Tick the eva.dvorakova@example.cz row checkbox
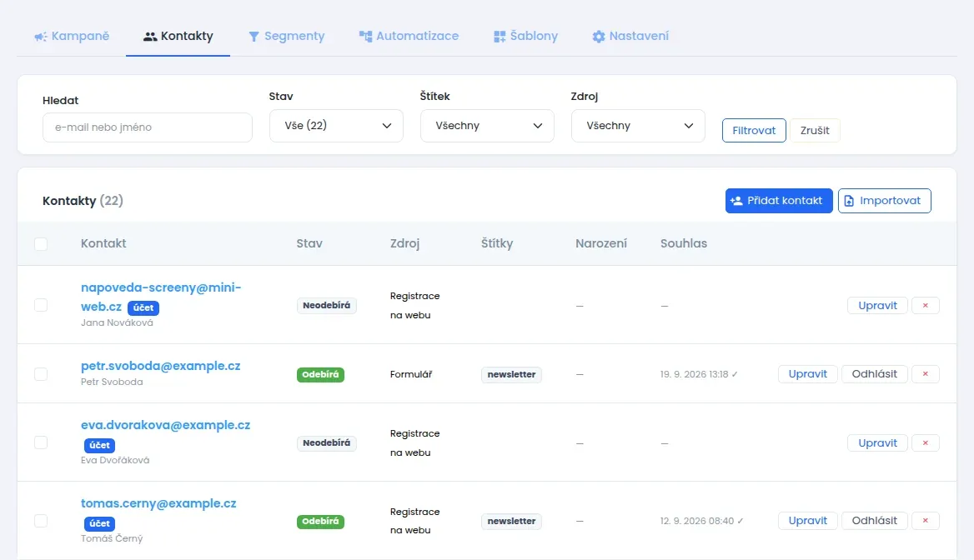This screenshot has height=560, width=974. tap(41, 442)
